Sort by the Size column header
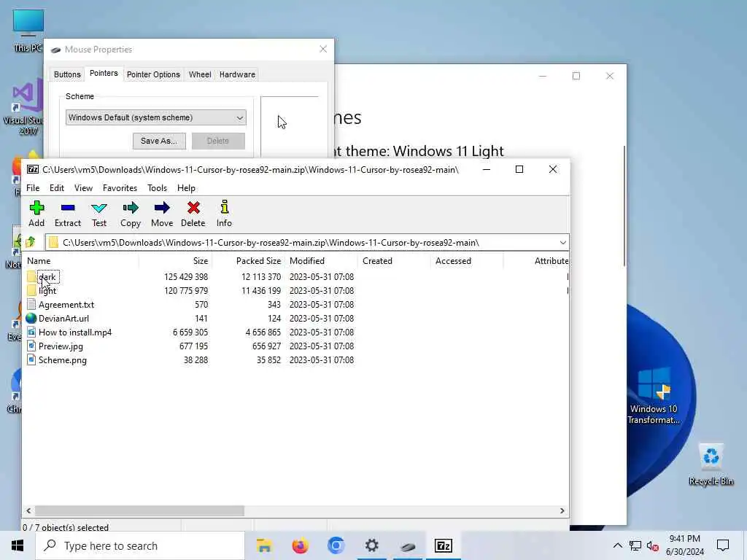 pos(175,261)
